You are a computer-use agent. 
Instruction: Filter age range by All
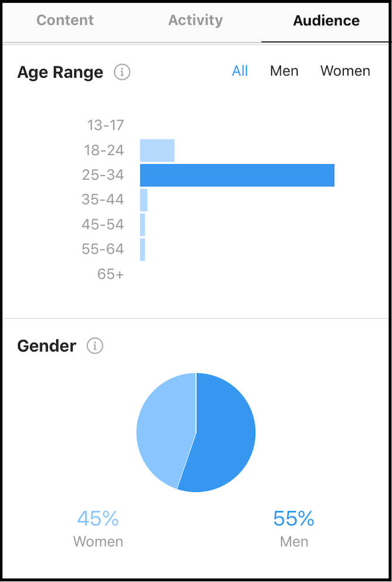[x=240, y=71]
